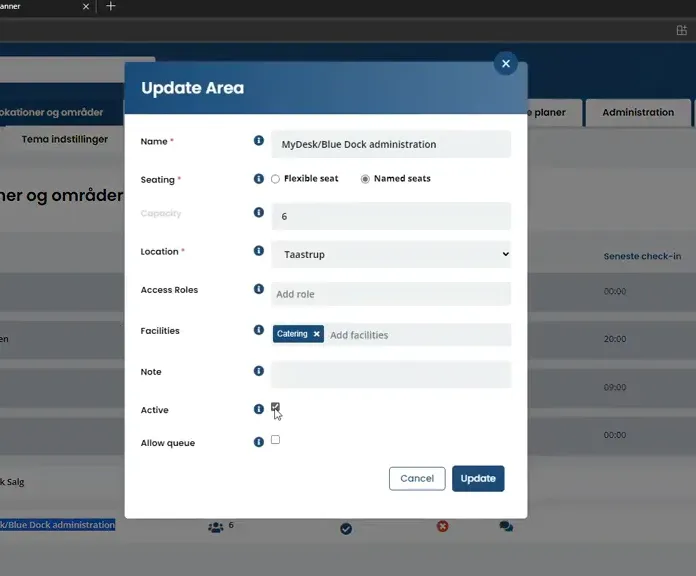Click the Seneste check-in column header

tap(642, 256)
